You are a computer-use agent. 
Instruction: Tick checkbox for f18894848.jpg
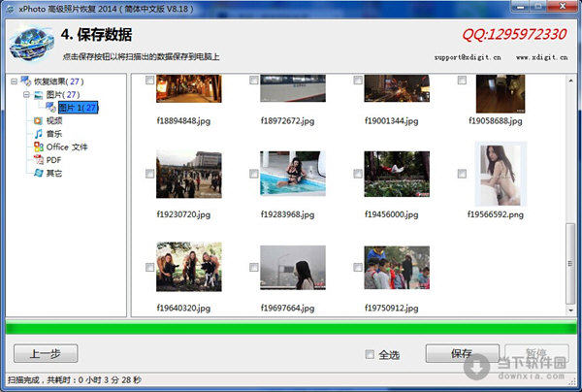pyautogui.click(x=150, y=81)
